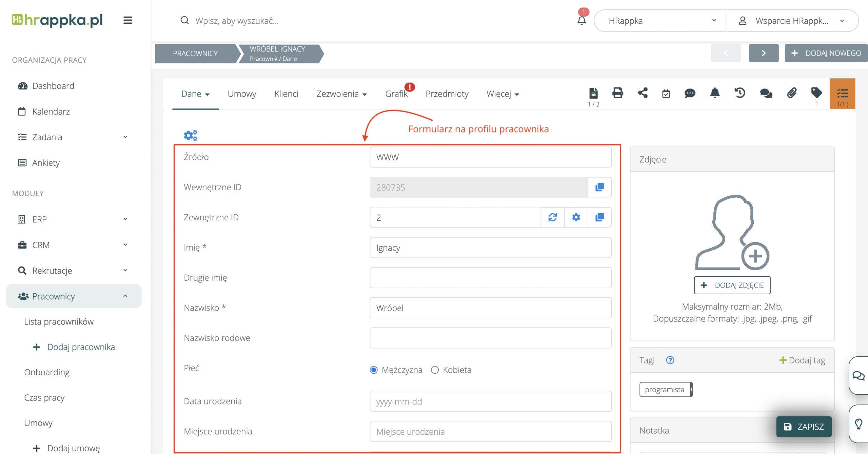Copy the Wewnętrzne ID value
Image resolution: width=868 pixels, height=454 pixels.
[599, 187]
